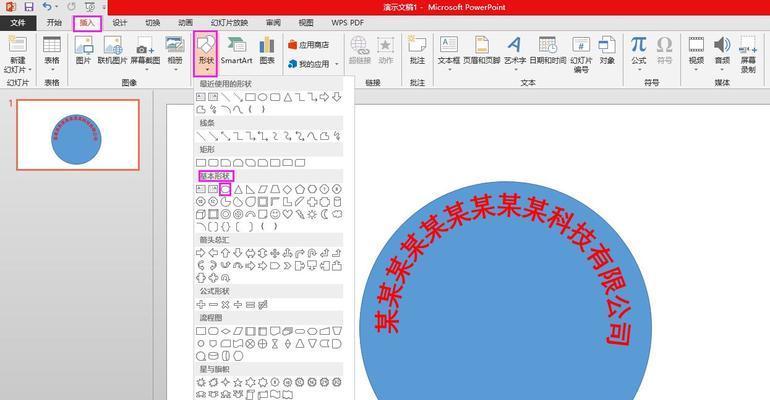The image size is (770, 400).
Task: Select the right triangle basic shape
Action: pos(250,189)
